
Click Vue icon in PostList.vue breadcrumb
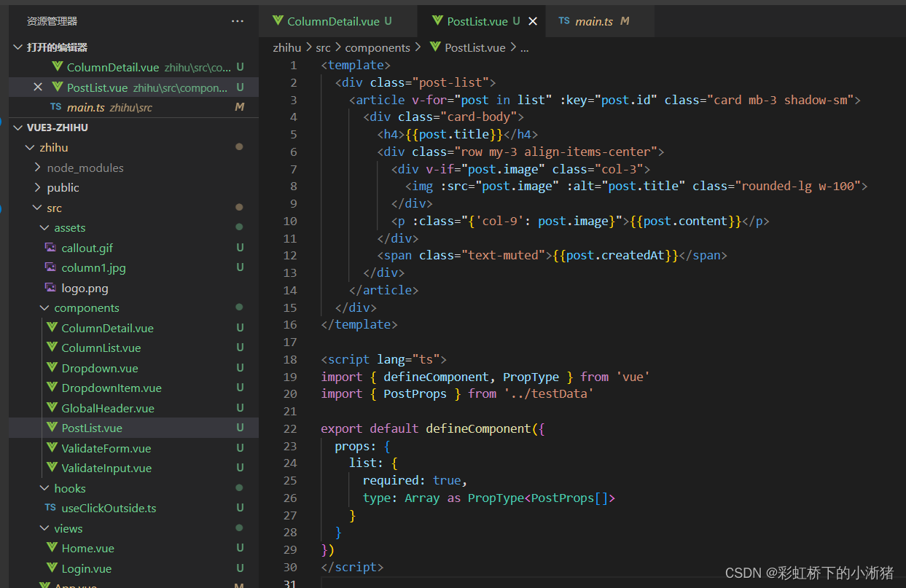[435, 47]
